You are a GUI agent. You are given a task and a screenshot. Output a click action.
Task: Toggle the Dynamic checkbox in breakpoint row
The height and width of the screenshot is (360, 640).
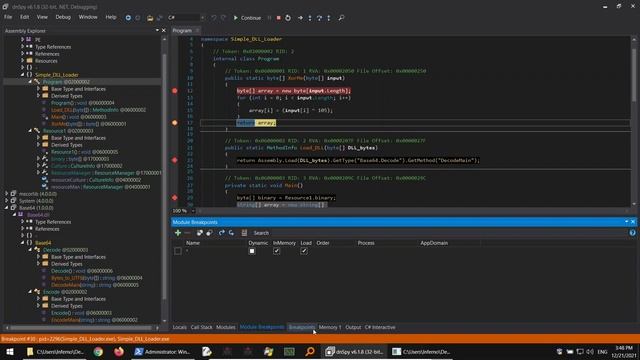click(252, 251)
